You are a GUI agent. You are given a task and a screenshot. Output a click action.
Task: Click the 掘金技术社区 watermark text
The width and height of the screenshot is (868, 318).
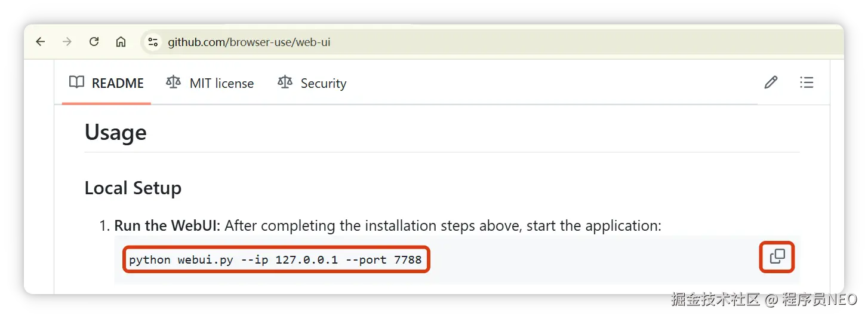tap(714, 298)
